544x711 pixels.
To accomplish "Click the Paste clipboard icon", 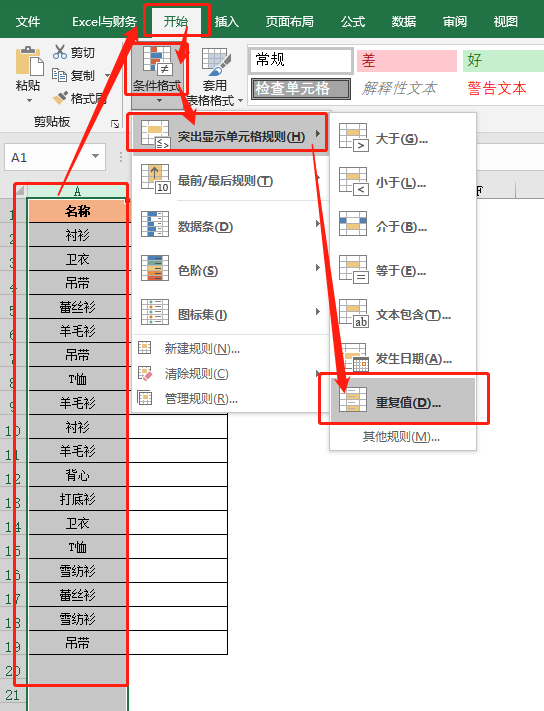I will click(x=29, y=61).
